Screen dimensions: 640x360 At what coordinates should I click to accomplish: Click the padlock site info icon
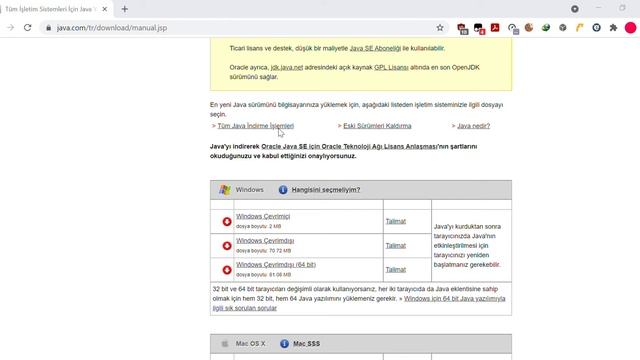49,28
